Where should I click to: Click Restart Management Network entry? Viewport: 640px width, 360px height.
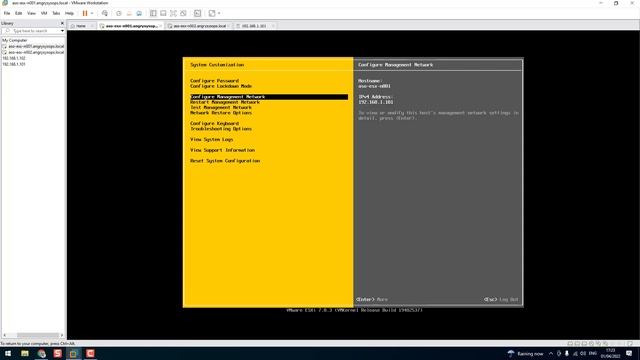pyautogui.click(x=225, y=102)
